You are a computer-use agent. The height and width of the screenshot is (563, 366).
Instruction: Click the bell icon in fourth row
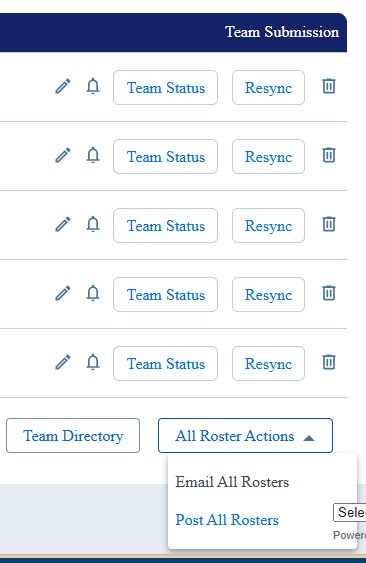pos(93,293)
